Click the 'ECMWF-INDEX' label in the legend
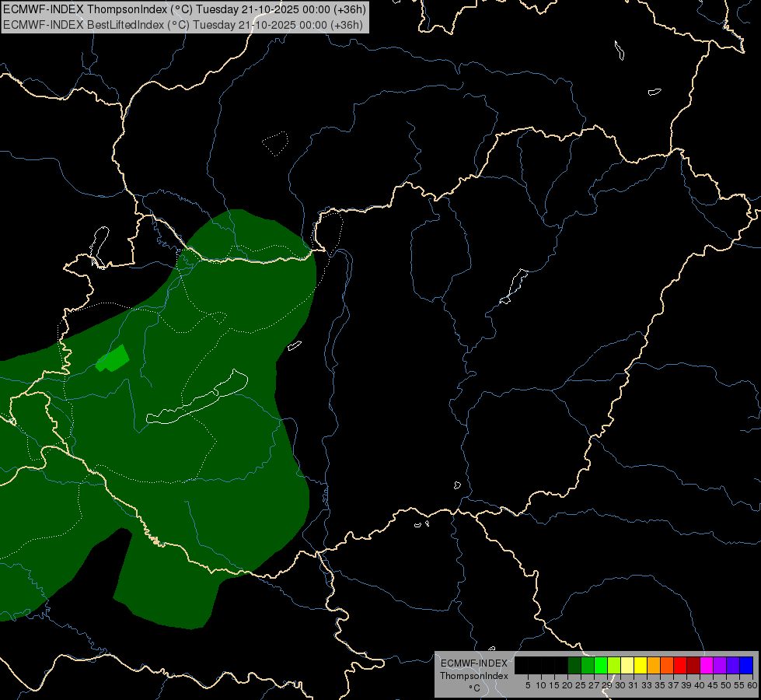 (474, 663)
